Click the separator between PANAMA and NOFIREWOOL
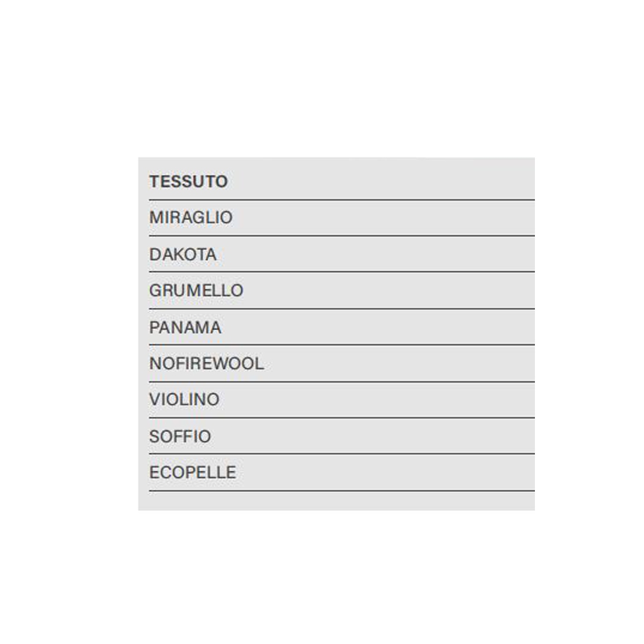The image size is (644, 644). (342, 345)
